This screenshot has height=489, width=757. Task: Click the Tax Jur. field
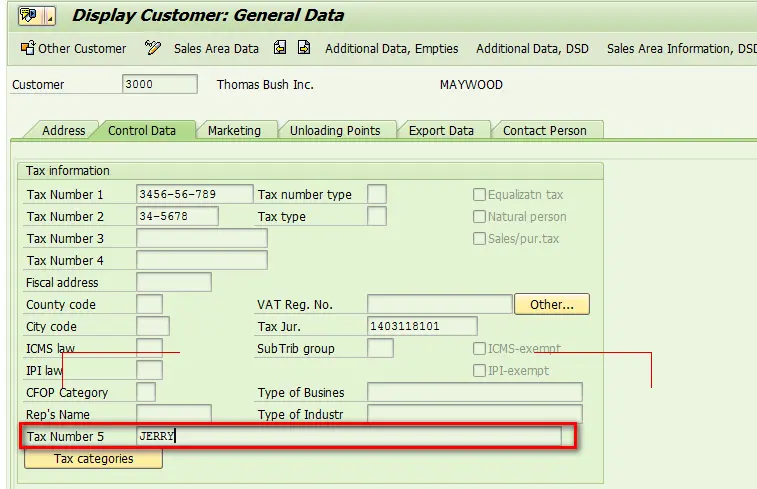(422, 326)
